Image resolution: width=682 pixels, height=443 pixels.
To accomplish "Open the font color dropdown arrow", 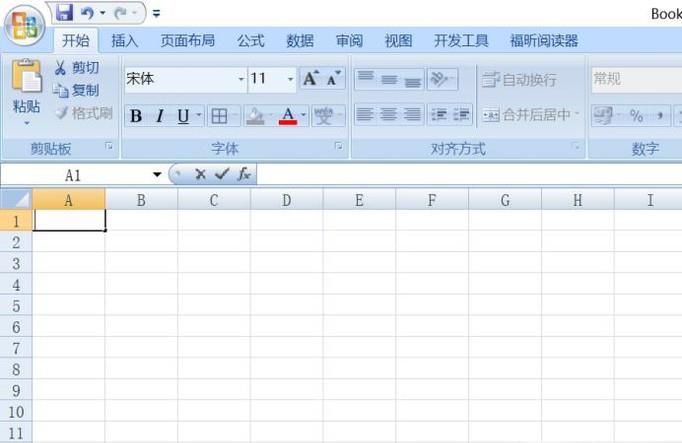I will [x=304, y=115].
